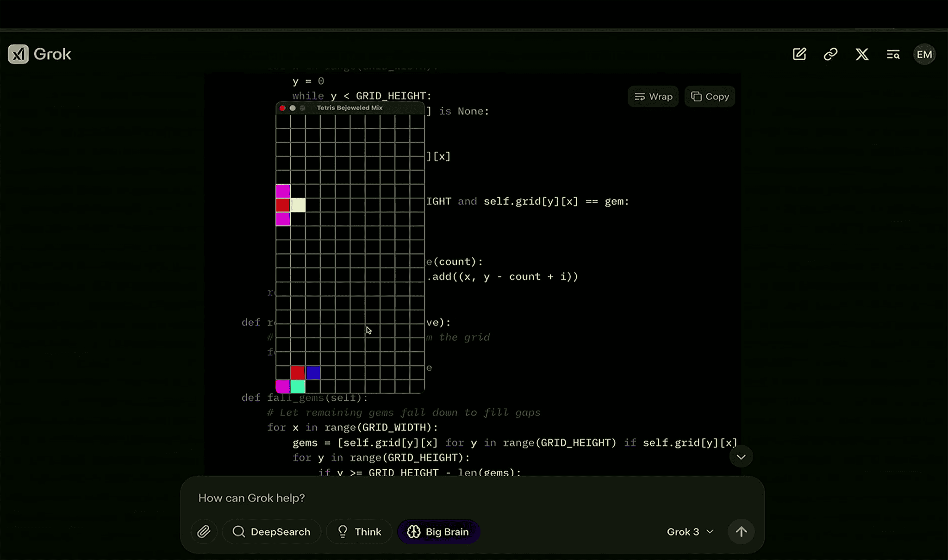The width and height of the screenshot is (948, 560).
Task: Start a new chat with compose icon
Action: click(x=799, y=54)
